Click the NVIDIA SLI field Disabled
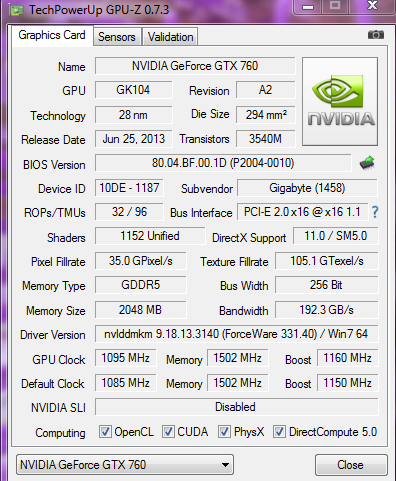This screenshot has height=481, width=396. tap(236, 407)
